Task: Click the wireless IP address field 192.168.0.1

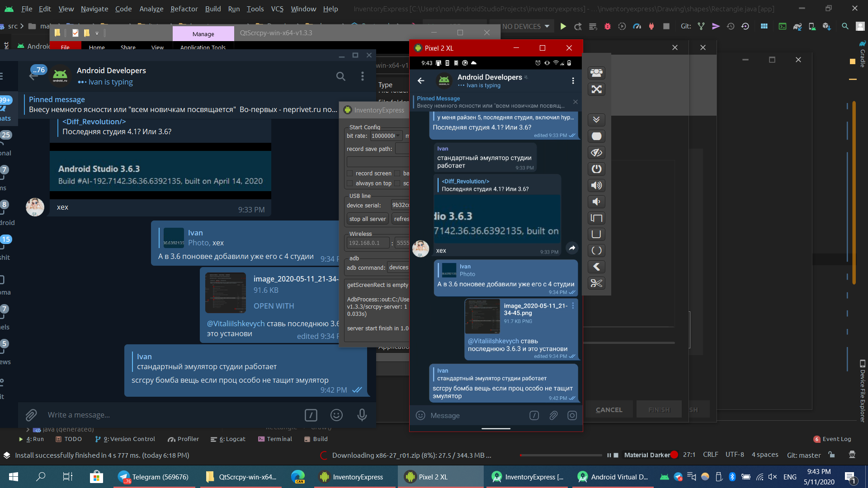Action: (368, 243)
